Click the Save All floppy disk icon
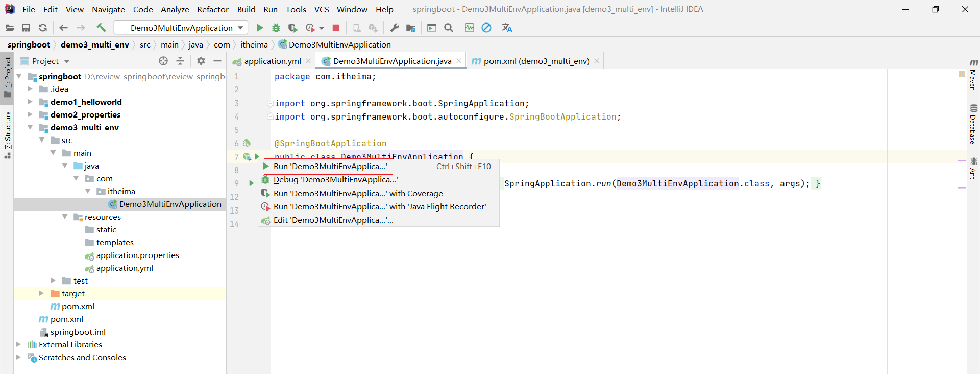Image resolution: width=980 pixels, height=374 pixels. (x=26, y=28)
